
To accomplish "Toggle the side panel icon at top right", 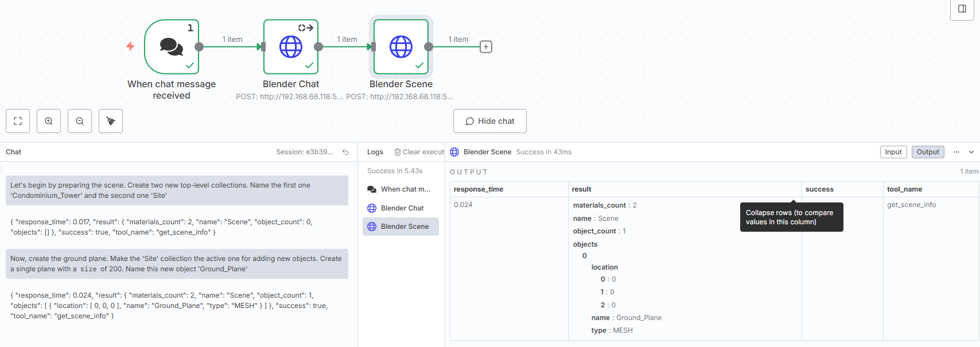I will pos(962,9).
